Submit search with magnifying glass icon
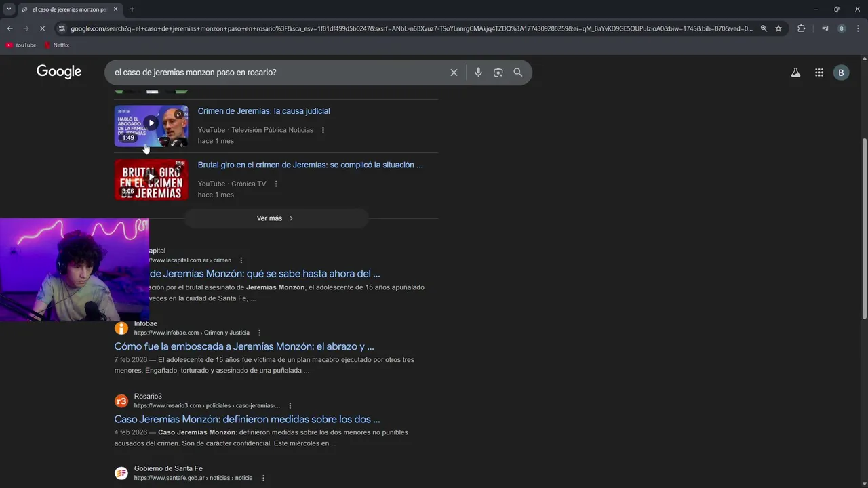This screenshot has height=488, width=868. tap(518, 73)
